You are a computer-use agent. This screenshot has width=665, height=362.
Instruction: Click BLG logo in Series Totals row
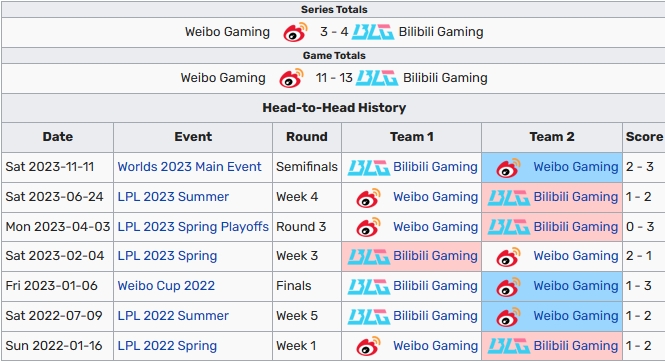tap(373, 32)
